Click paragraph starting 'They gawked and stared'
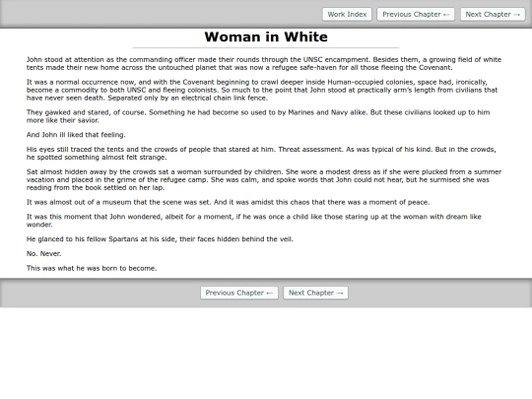532x399 pixels. (258, 116)
